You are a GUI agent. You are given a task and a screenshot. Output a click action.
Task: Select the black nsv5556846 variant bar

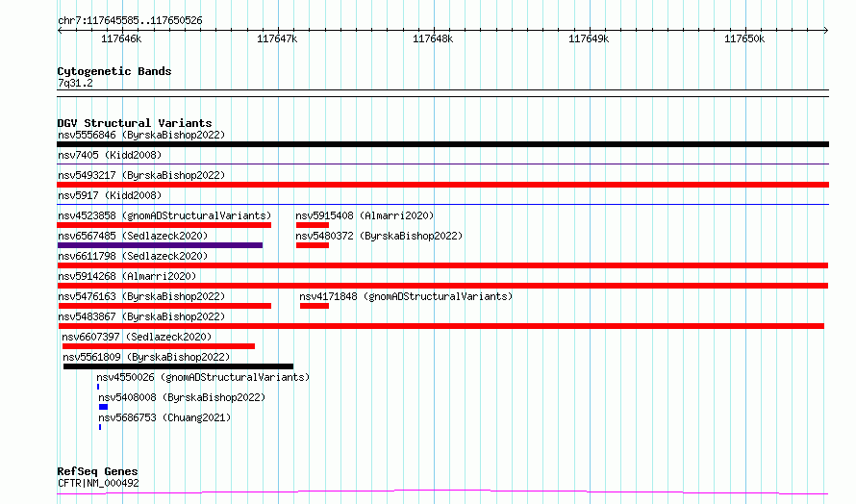click(442, 144)
